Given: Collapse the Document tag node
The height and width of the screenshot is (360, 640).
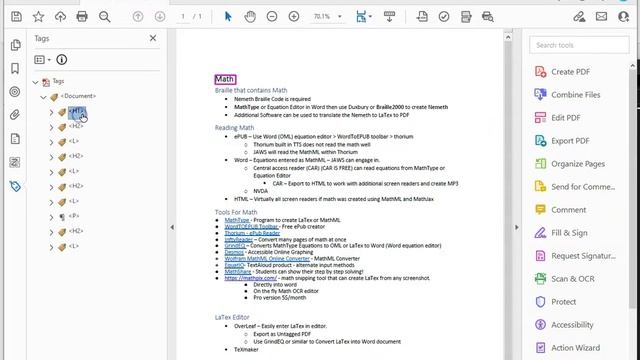Looking at the screenshot, I should [x=43, y=97].
